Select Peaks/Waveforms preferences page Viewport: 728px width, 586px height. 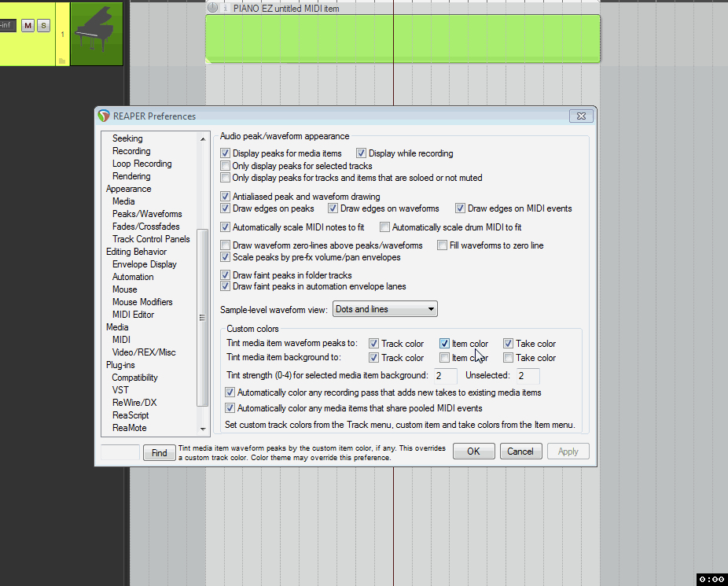point(147,214)
